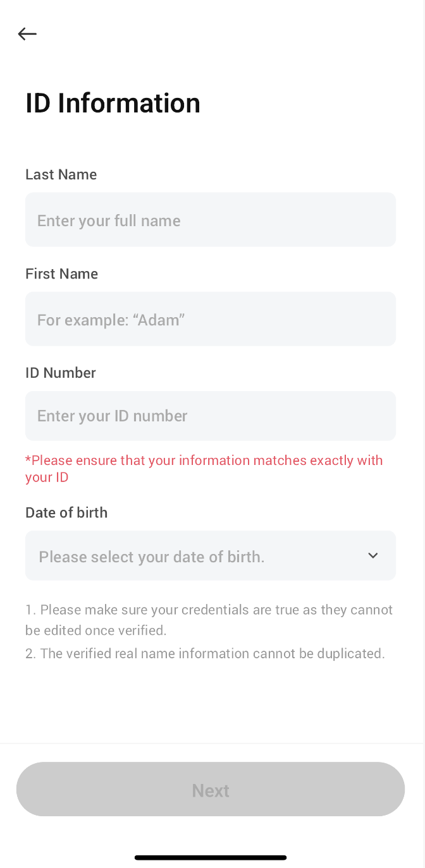The image size is (425, 868).
Task: Click the grayed-out Next button
Action: tap(211, 789)
